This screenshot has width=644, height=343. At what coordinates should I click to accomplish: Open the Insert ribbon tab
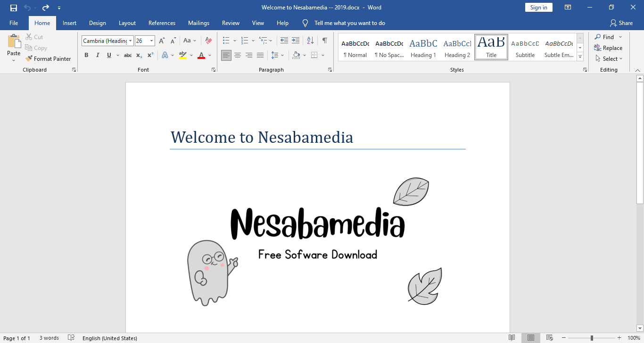[69, 23]
